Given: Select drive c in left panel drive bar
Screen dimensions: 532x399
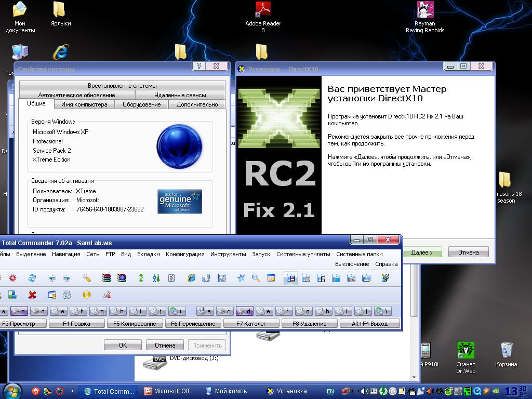Looking at the screenshot, I should [x=19, y=311].
